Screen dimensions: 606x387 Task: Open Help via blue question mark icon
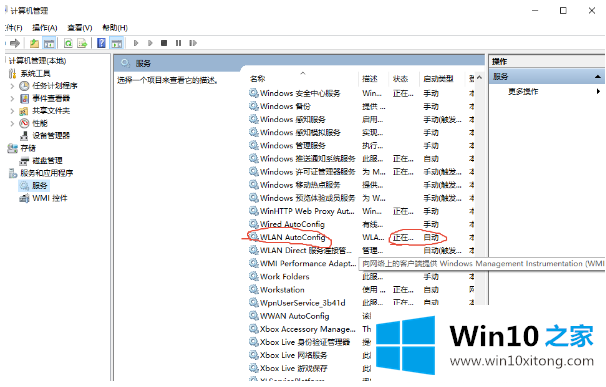tap(101, 43)
